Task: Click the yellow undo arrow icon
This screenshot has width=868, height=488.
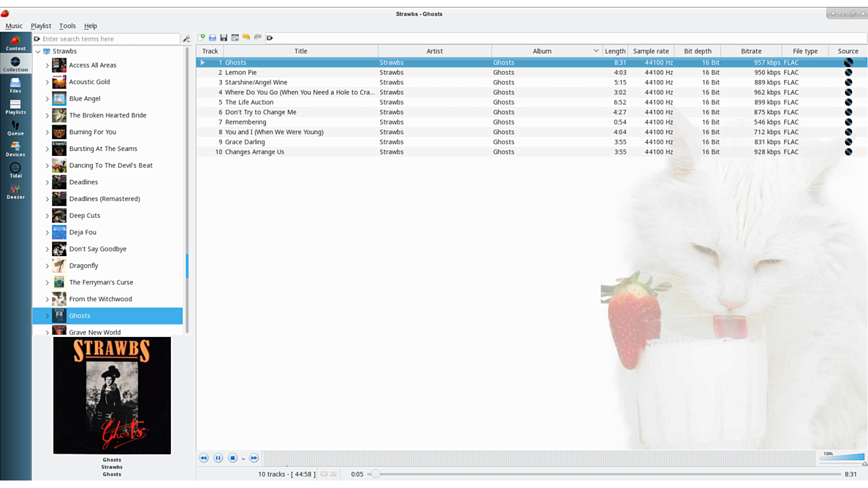Action: [246, 38]
